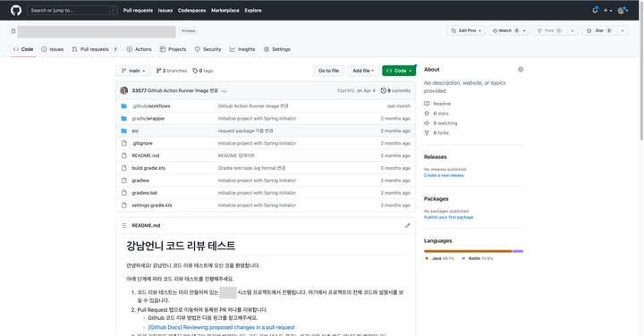Click the Java language entry

pos(439,258)
